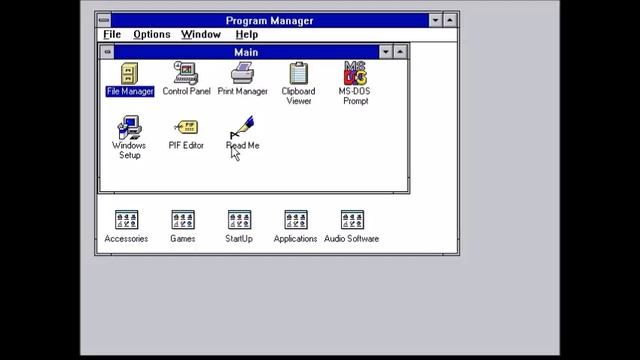The height and width of the screenshot is (360, 640).
Task: Click the 'Clipboard Viewer' label text
Action: [x=298, y=96]
